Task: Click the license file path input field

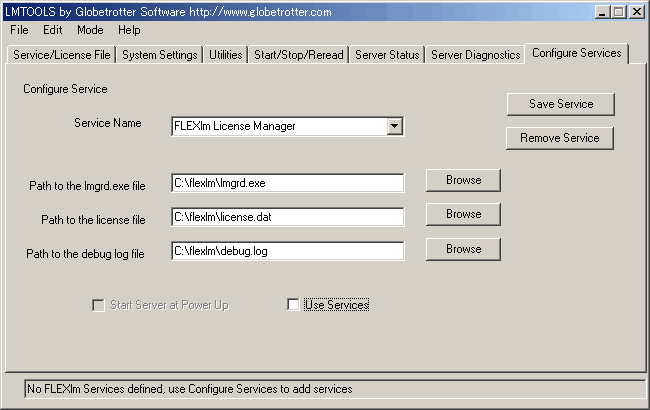Action: coord(288,217)
